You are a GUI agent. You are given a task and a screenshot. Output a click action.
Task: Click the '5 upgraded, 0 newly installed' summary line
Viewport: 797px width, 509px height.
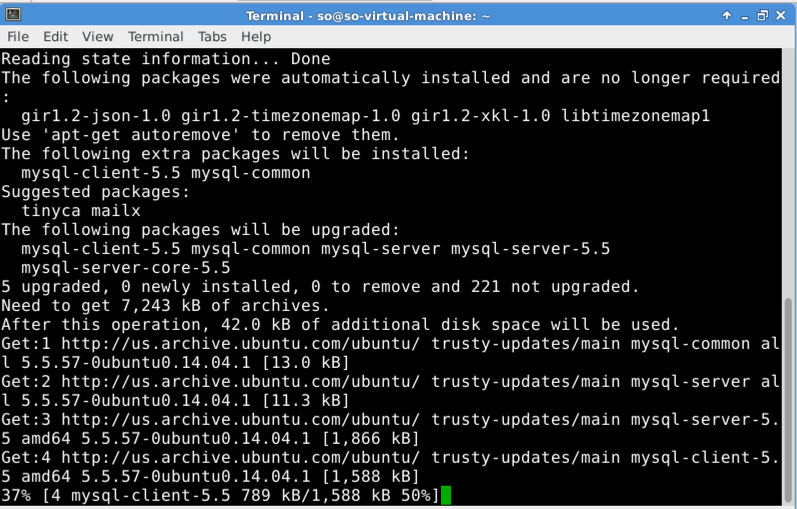(320, 287)
